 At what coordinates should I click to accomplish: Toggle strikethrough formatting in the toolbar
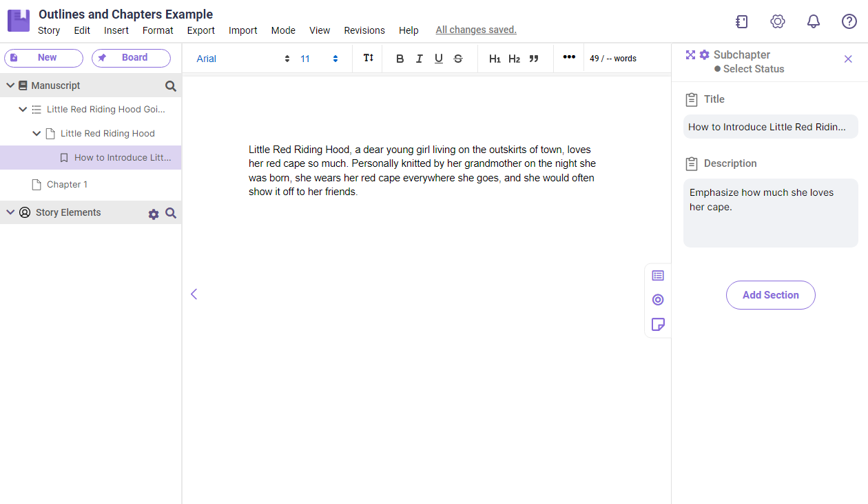pyautogui.click(x=457, y=59)
